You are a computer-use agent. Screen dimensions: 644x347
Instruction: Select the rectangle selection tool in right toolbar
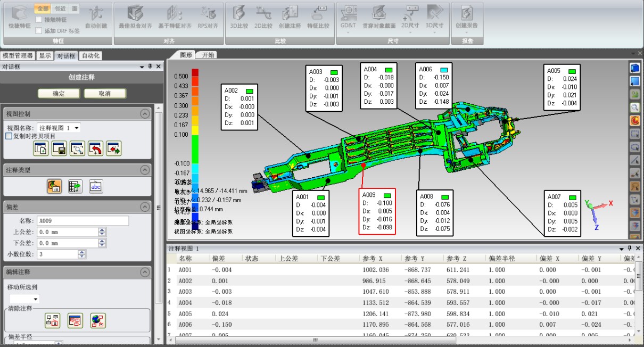[x=634, y=133]
